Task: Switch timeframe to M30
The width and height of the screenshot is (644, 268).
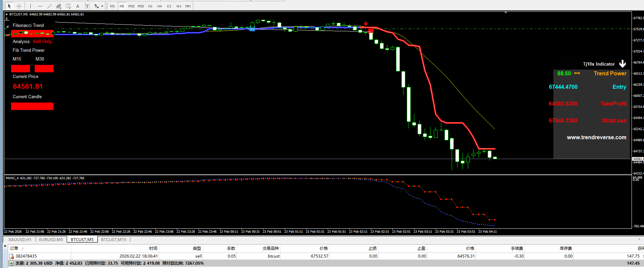Action: [x=141, y=6]
